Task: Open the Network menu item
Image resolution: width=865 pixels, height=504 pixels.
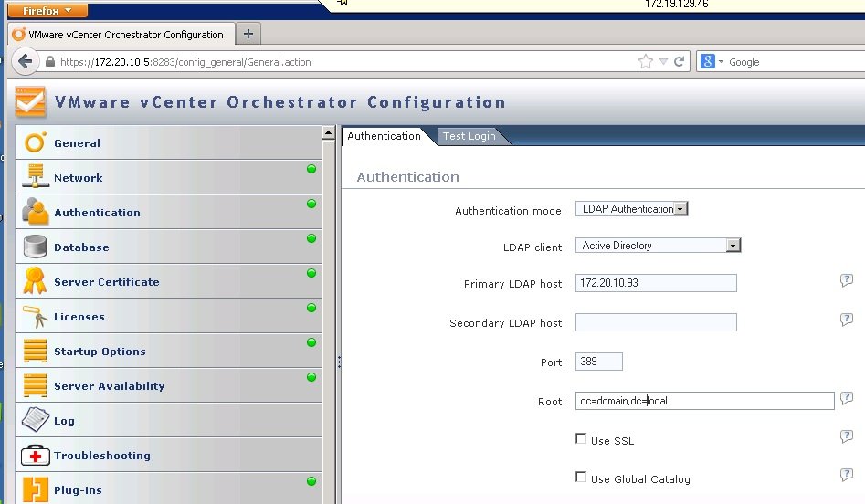Action: [168, 177]
